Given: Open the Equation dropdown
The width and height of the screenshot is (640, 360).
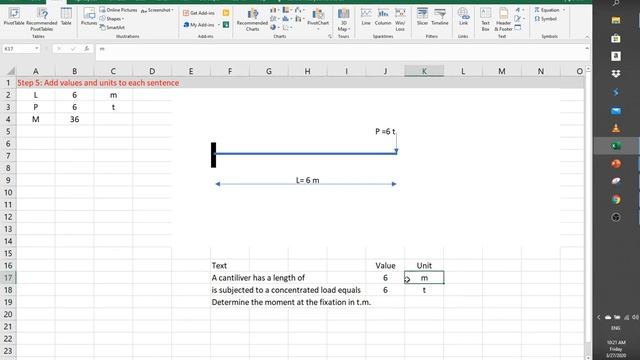Looking at the screenshot, I should (549, 10).
